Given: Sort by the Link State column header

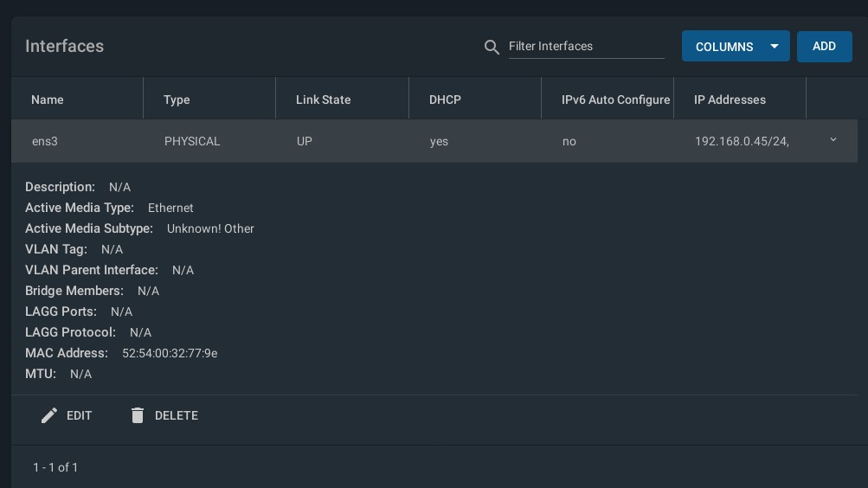Looking at the screenshot, I should click(x=323, y=100).
